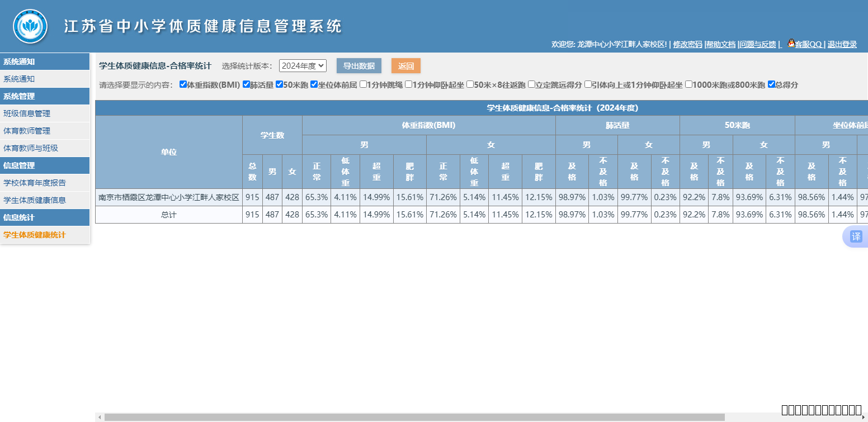
Task: Click the 50米跑 column group header
Action: 737,125
